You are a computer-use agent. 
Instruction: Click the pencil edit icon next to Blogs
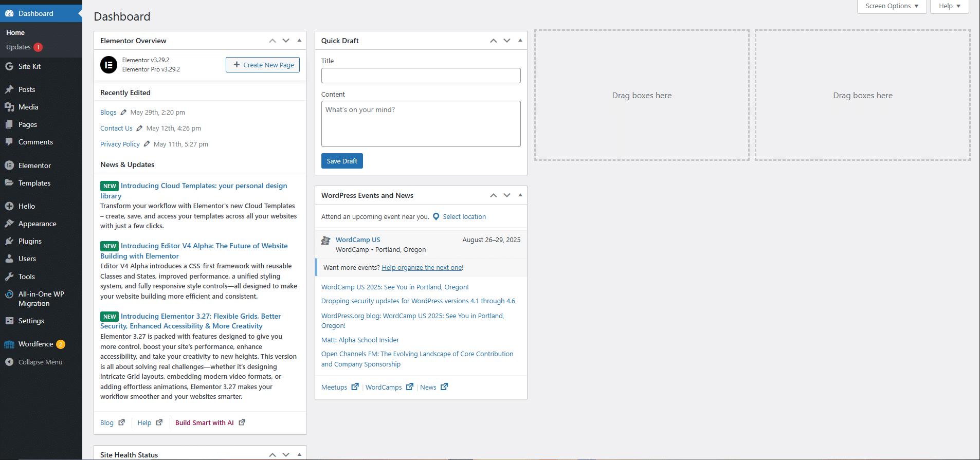[123, 112]
